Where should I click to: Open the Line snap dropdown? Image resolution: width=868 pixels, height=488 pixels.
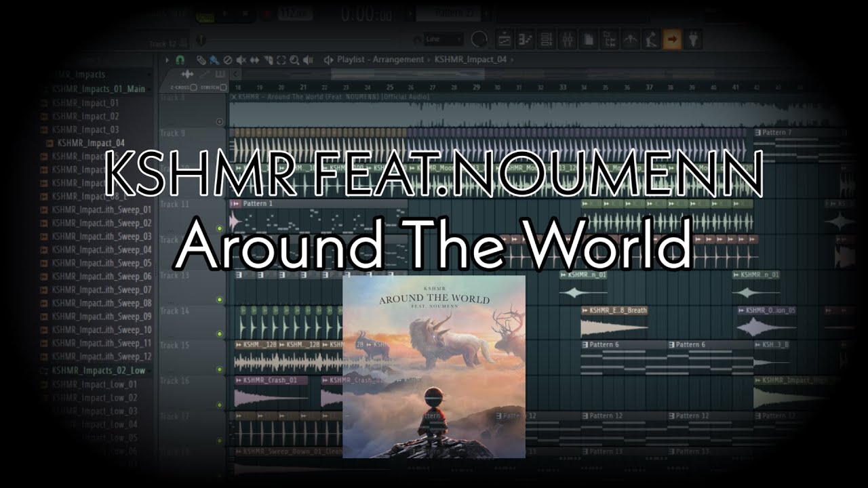pyautogui.click(x=443, y=39)
